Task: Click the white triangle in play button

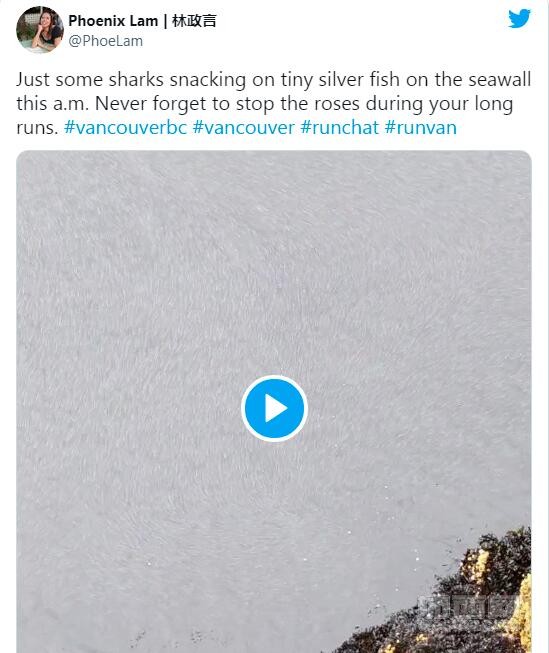Action: coord(276,409)
